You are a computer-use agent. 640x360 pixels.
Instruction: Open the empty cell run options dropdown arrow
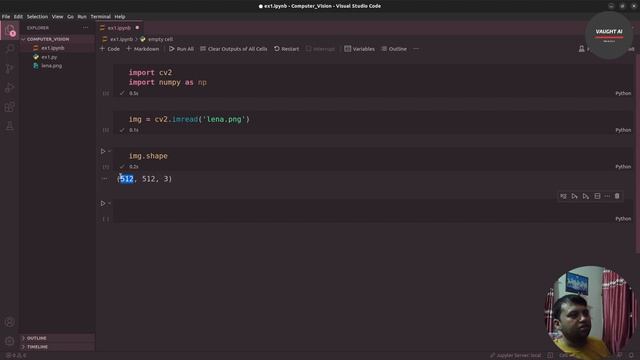[x=109, y=203]
